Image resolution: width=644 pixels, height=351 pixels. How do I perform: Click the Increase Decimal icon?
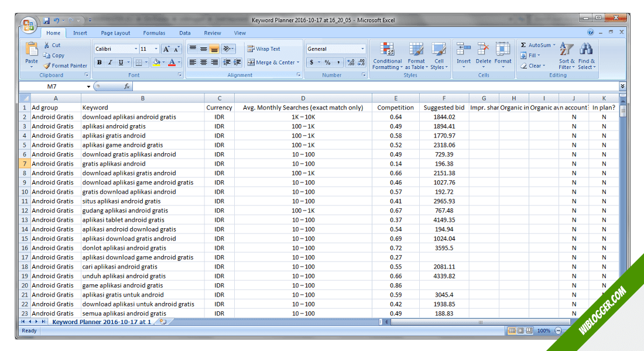[x=350, y=63]
